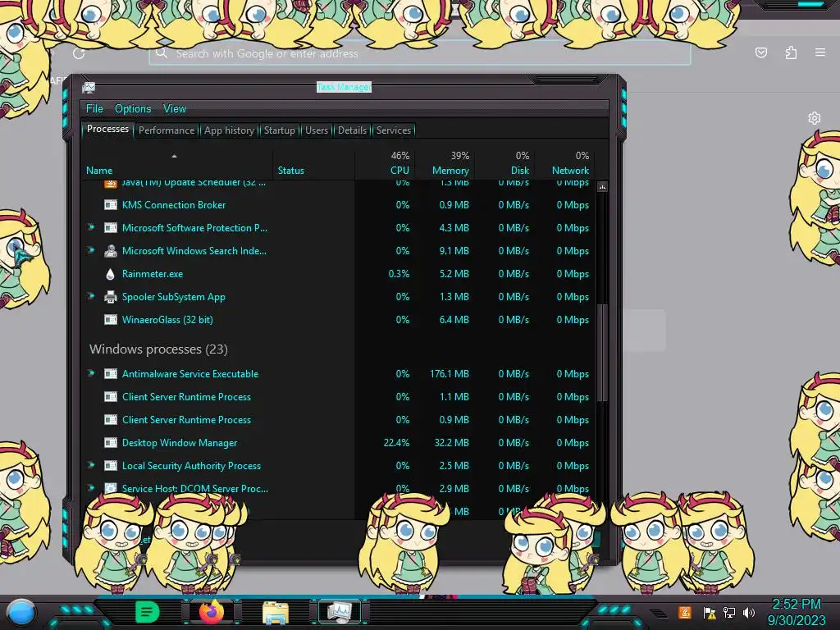Reload the page in Firefox
Screen dimensions: 840x630
(x=79, y=53)
